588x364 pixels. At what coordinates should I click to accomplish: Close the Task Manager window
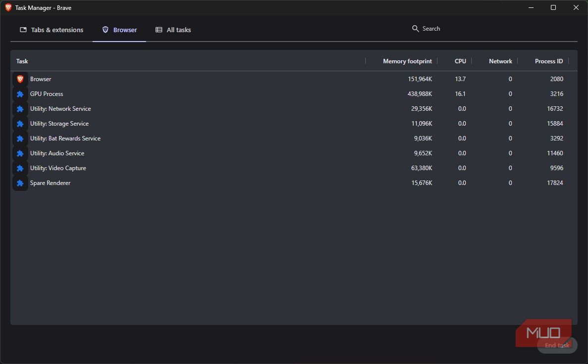(x=576, y=7)
